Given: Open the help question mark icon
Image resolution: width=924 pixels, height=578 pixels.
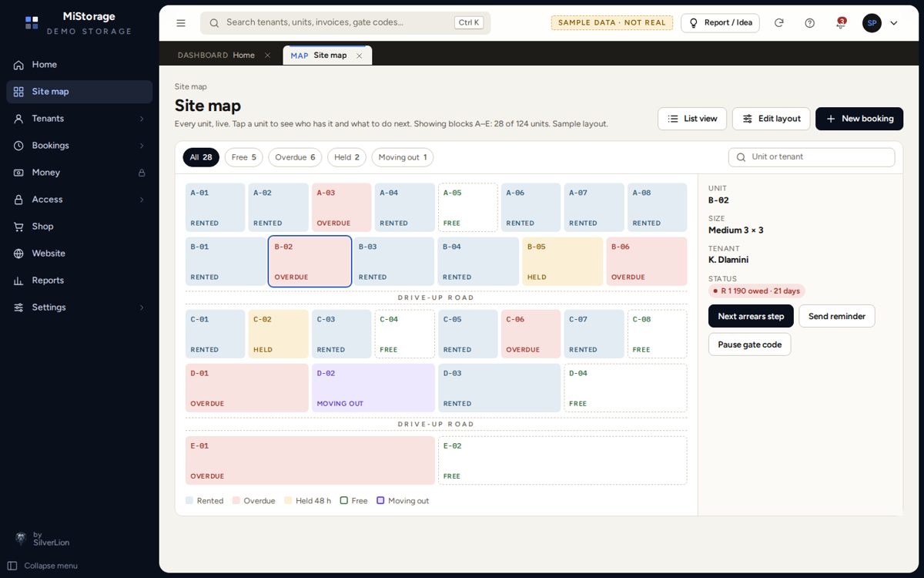Looking at the screenshot, I should [x=810, y=23].
